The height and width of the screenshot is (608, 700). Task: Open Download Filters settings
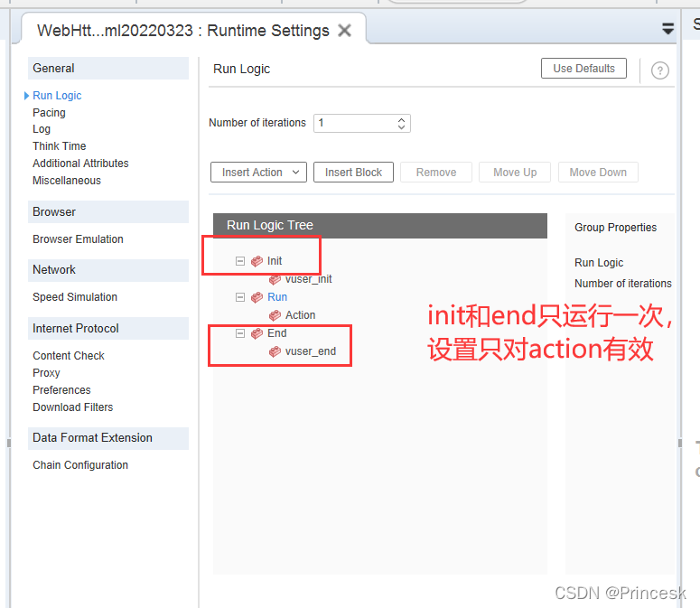(73, 407)
